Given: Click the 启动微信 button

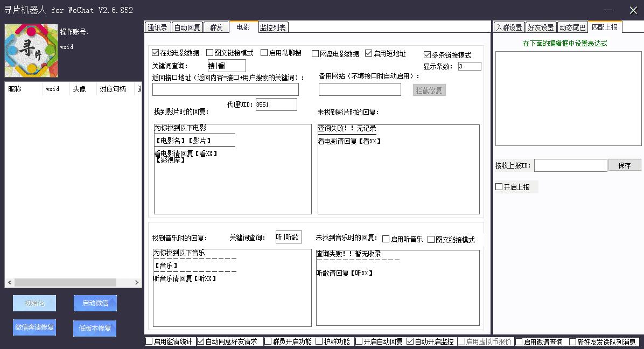Looking at the screenshot, I should 95,303.
